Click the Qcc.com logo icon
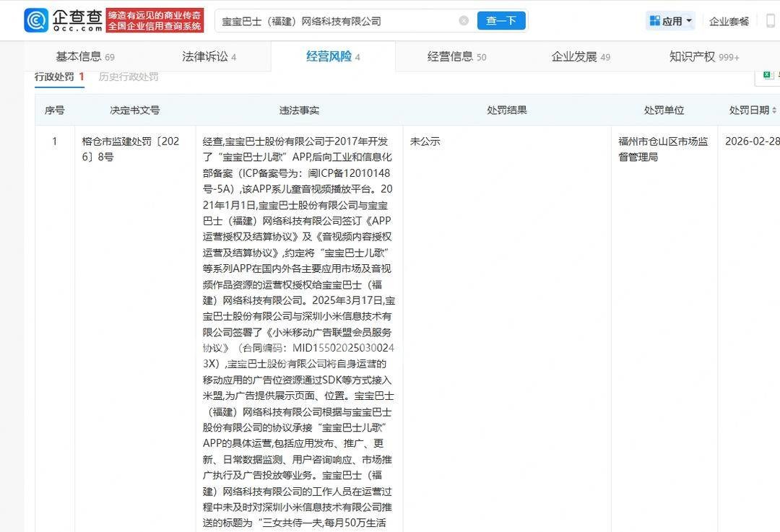 tap(36, 20)
